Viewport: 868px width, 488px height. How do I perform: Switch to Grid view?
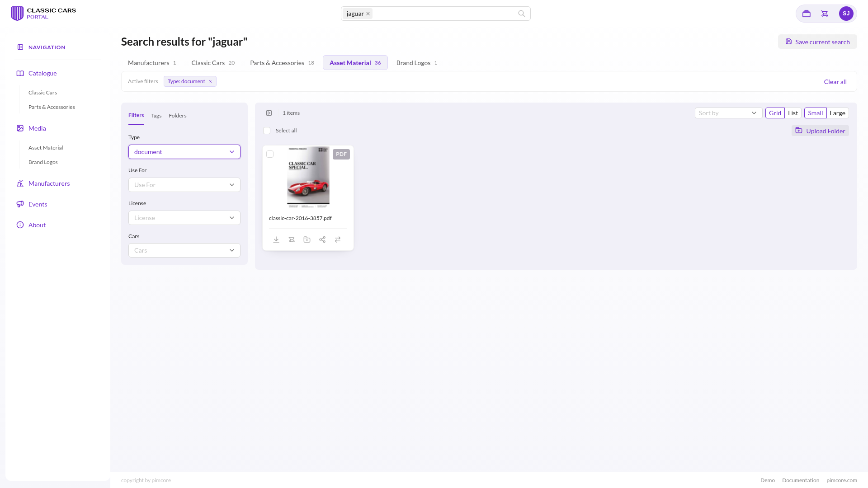(775, 113)
